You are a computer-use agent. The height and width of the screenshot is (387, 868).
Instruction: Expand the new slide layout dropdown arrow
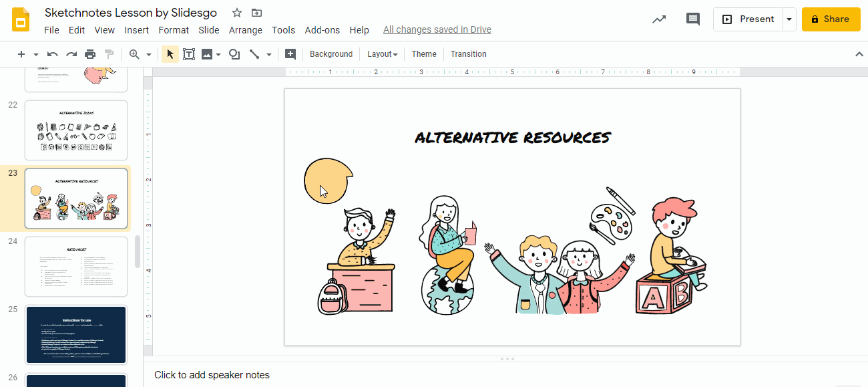[x=36, y=54]
